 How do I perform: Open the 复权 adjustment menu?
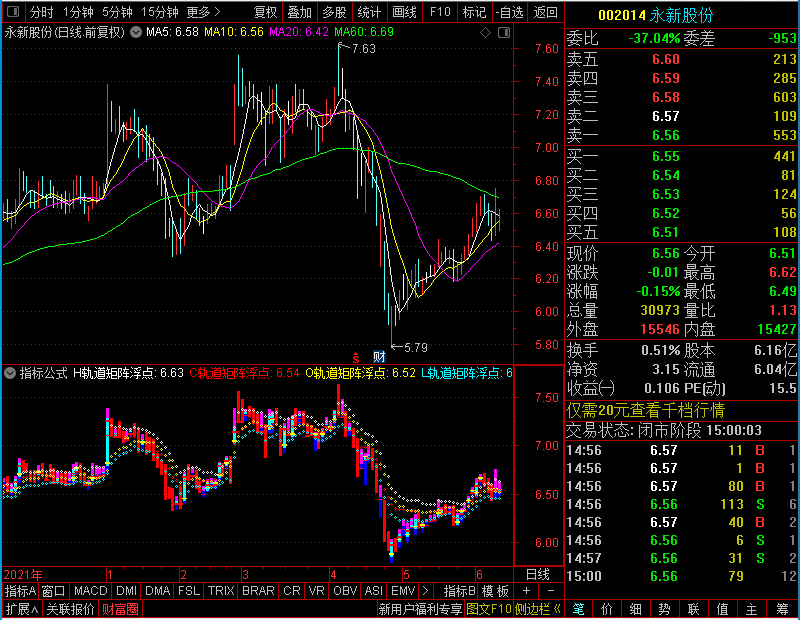pos(265,12)
